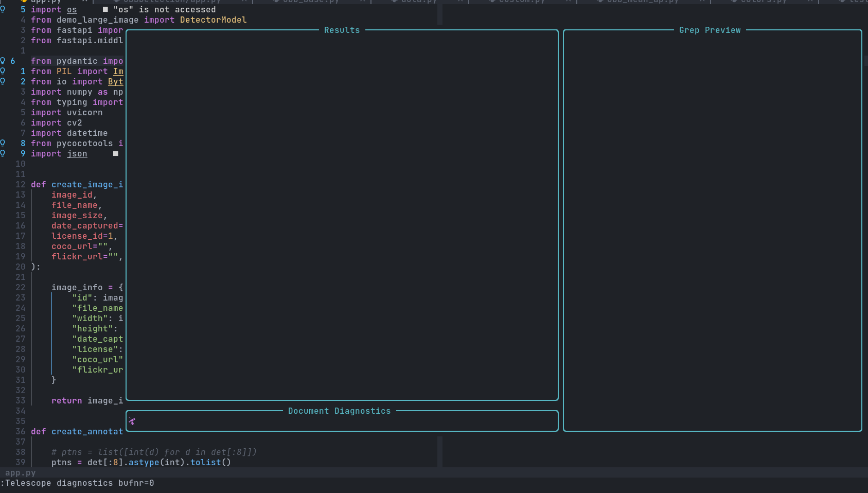Click line number 36 in the gutter

(21, 431)
